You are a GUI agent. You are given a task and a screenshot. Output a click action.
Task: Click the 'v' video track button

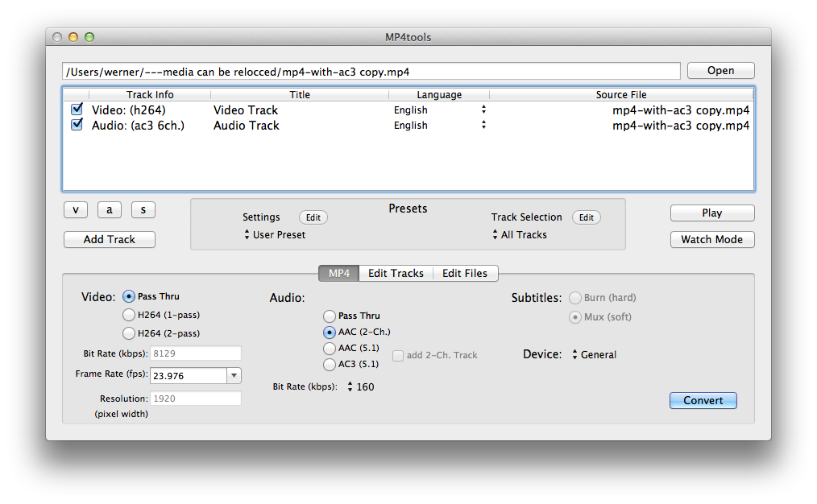pos(76,210)
